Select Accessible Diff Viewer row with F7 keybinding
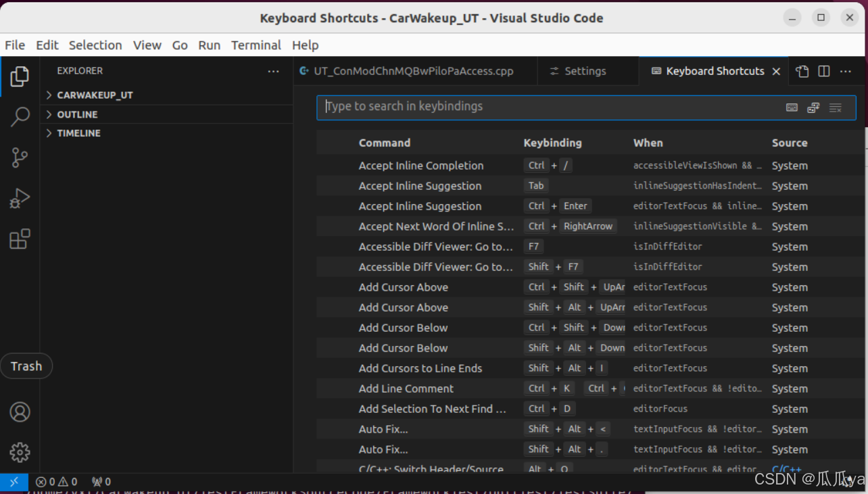Viewport: 868px width, 494px height. click(589, 247)
